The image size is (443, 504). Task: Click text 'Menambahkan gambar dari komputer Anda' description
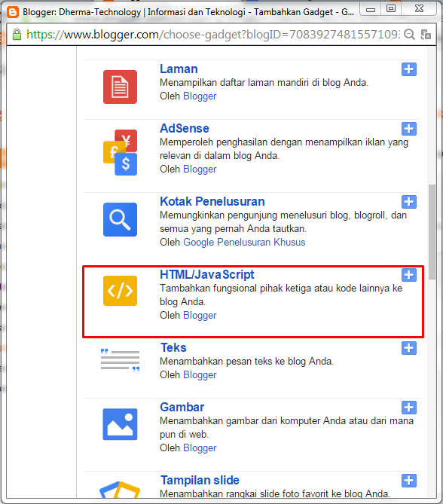tap(286, 427)
